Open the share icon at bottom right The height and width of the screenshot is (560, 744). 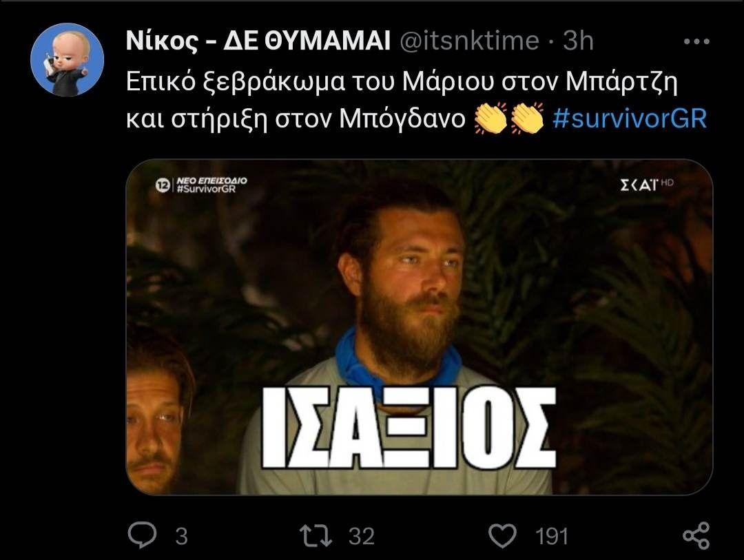point(696,536)
